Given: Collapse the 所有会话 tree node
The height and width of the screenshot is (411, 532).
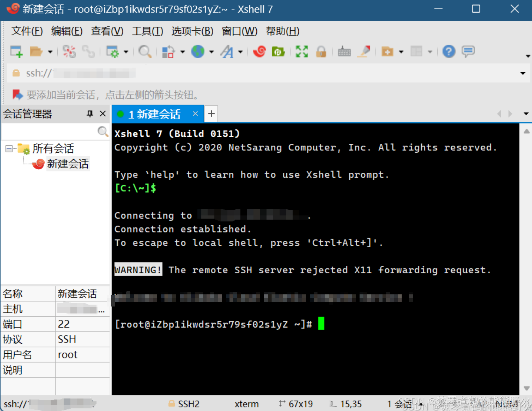Looking at the screenshot, I should 9,148.
